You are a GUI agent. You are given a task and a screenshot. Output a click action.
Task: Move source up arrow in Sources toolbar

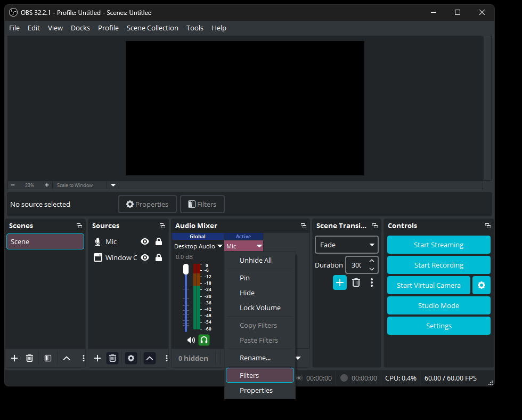pyautogui.click(x=150, y=358)
